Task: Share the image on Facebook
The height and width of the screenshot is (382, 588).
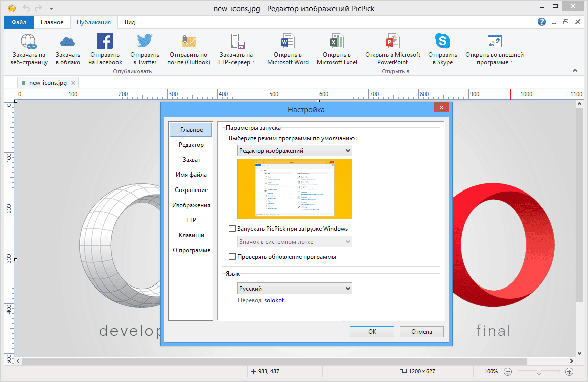Action: coord(105,41)
